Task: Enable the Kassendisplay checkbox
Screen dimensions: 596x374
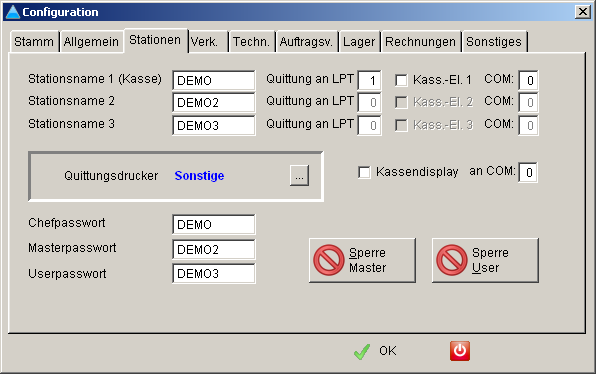Action: (x=364, y=172)
